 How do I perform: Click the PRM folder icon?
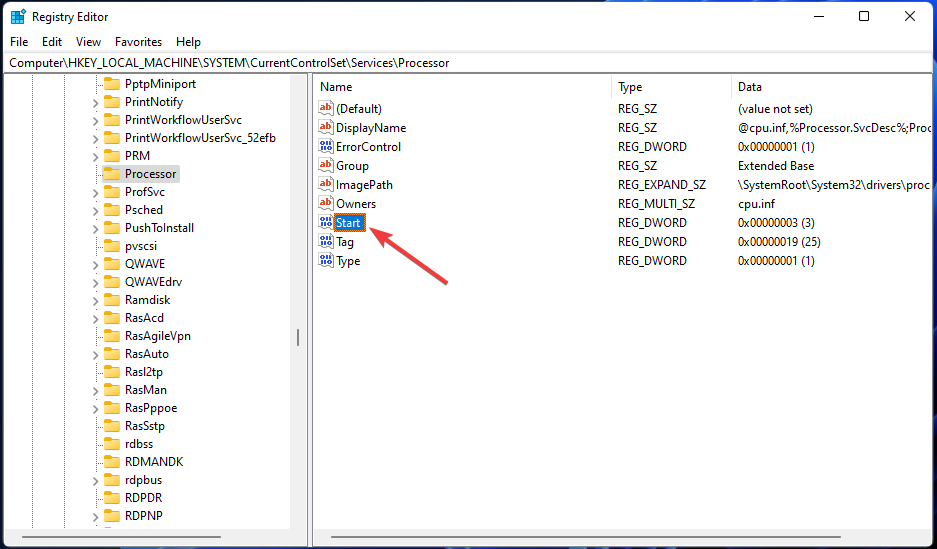pyautogui.click(x=112, y=156)
